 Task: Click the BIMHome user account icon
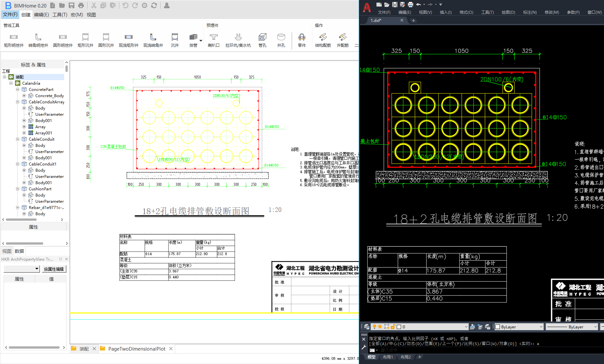(x=167, y=6)
